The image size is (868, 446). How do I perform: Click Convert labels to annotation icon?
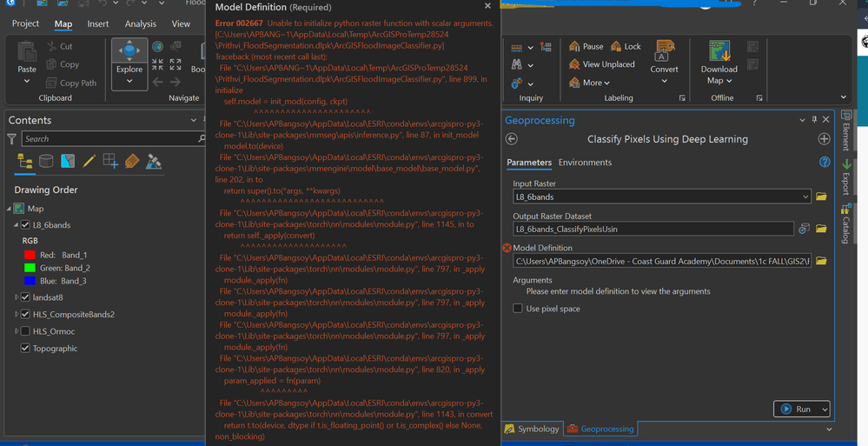664,50
